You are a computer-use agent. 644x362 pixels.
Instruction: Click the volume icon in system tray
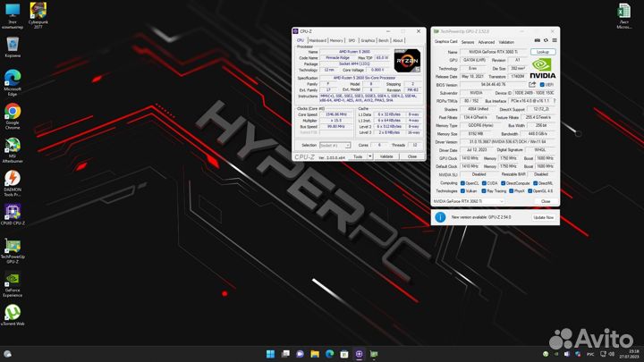click(x=612, y=354)
